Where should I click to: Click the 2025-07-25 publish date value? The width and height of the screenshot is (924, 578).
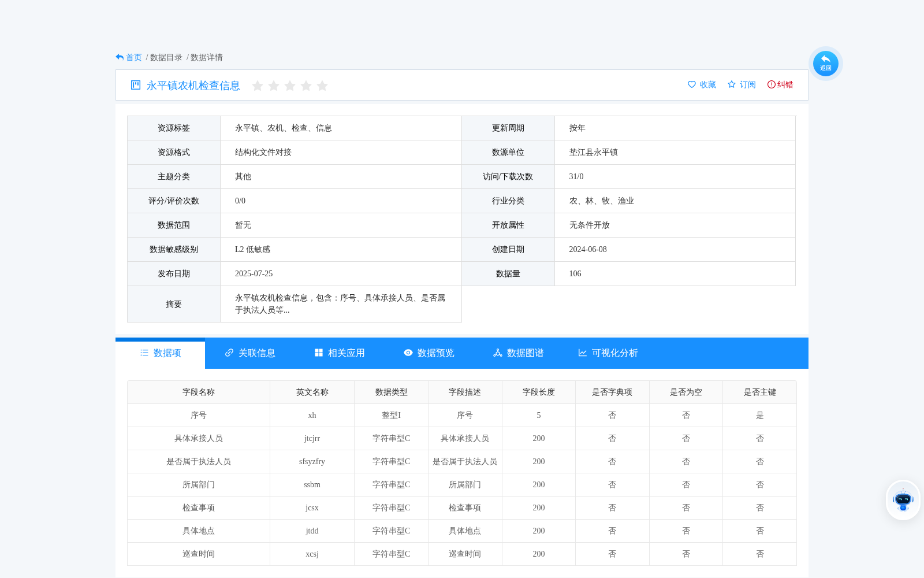[254, 274]
